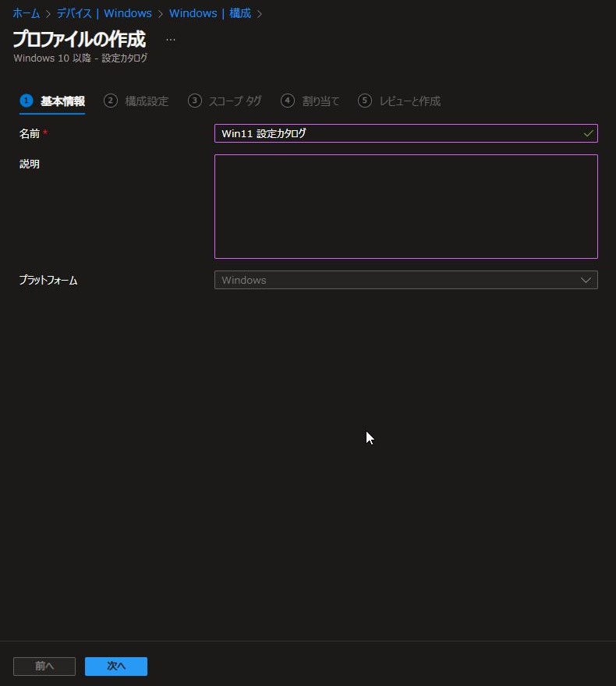
Task: Click inside the 説明 text area
Action: pos(405,206)
